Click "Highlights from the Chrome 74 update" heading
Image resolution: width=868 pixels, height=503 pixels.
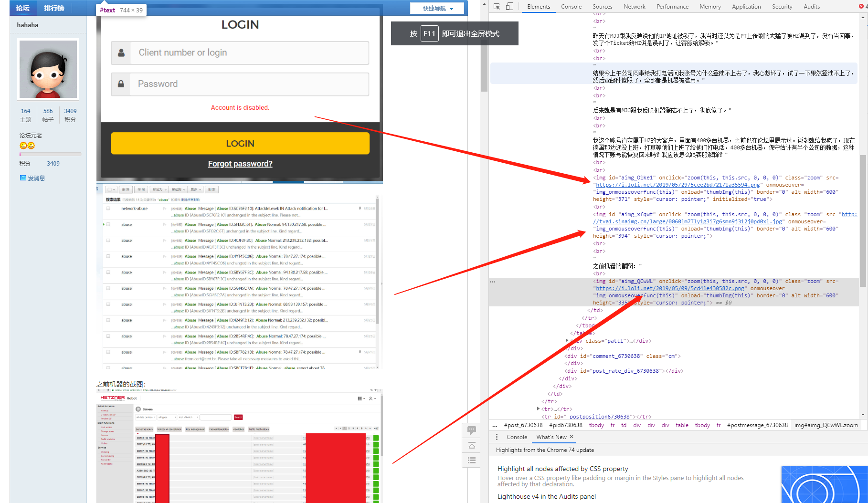click(x=545, y=450)
